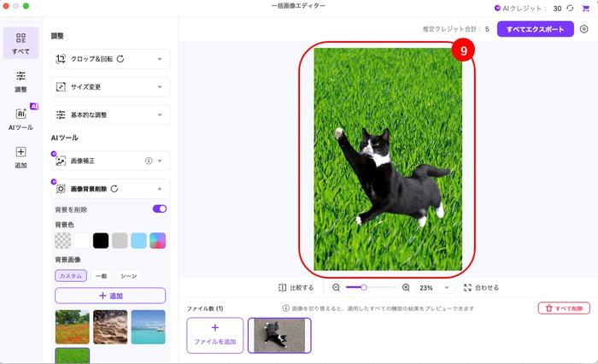Open the gradient custom color picker
This screenshot has width=598, height=364.
[158, 241]
